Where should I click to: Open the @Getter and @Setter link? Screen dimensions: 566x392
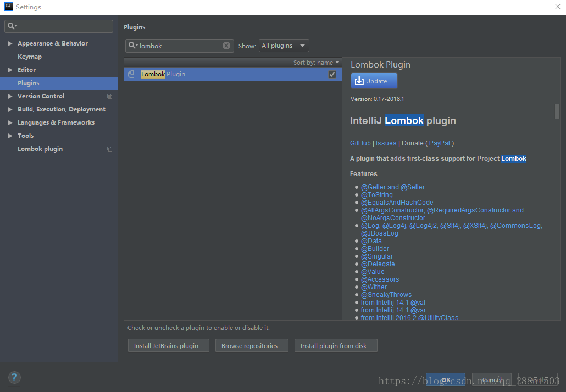click(393, 187)
